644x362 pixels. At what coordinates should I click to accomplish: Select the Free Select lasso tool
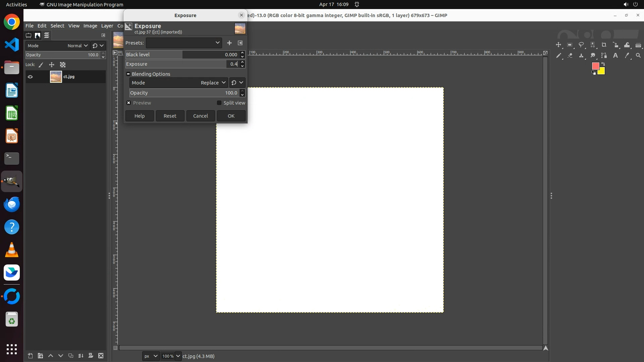click(581, 45)
